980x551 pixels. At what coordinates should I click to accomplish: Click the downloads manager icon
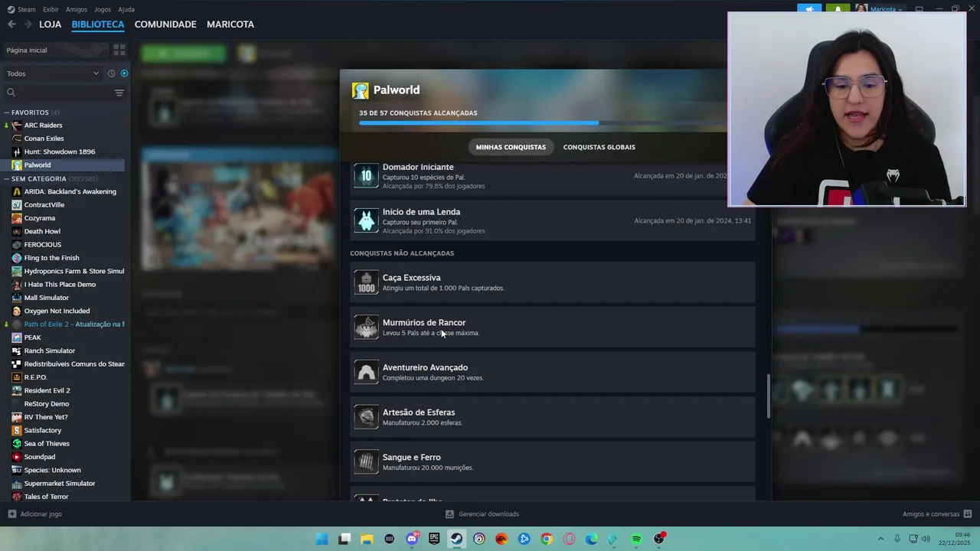tap(449, 514)
